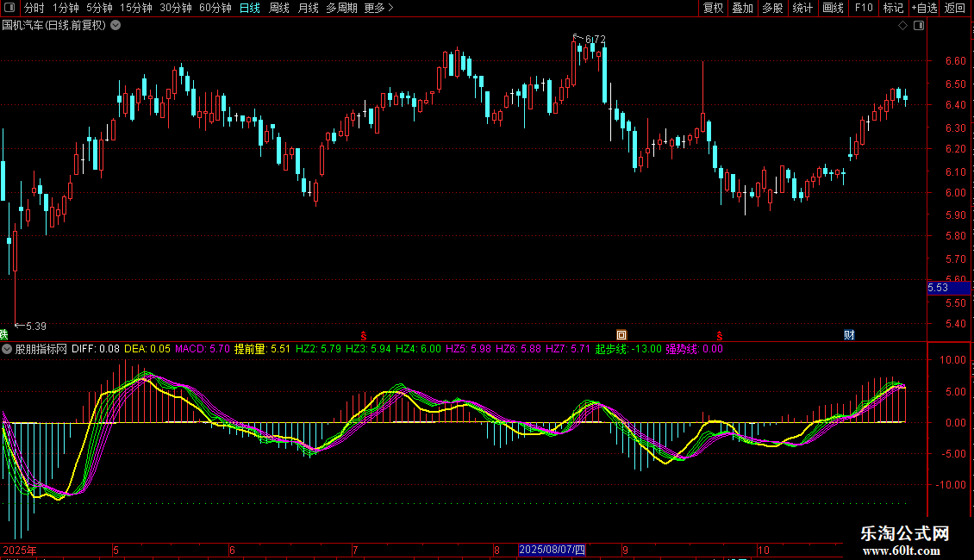This screenshot has width=974, height=560.
Task: Click the blue 财 financial marker icon
Action: 849,334
